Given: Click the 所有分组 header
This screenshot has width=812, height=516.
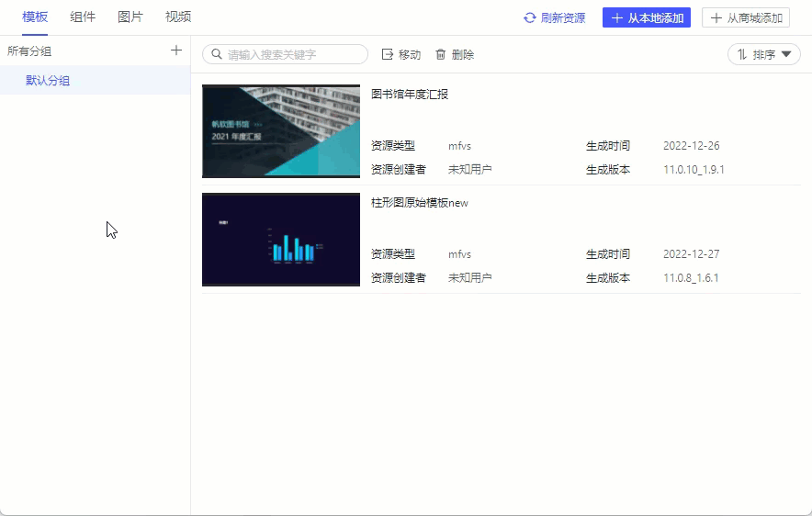Looking at the screenshot, I should click(29, 50).
